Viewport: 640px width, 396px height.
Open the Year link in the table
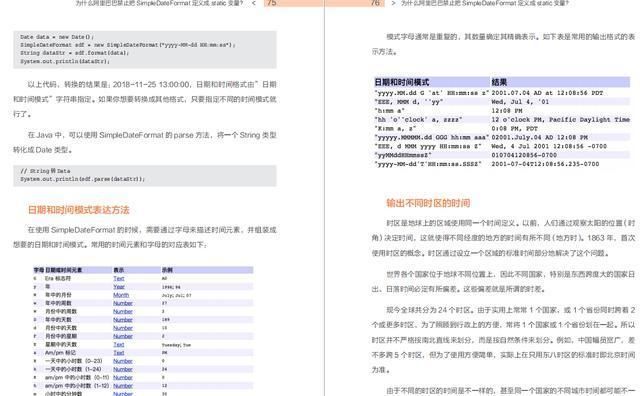click(x=119, y=287)
